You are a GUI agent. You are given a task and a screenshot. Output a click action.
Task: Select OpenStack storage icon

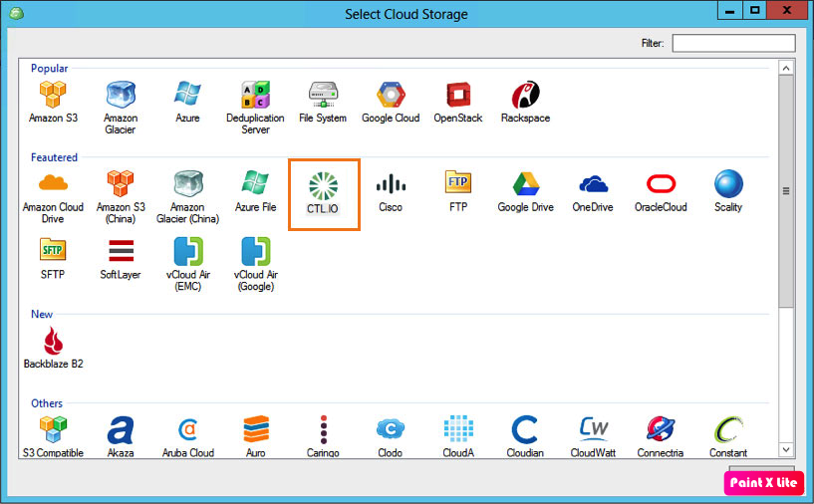(x=458, y=95)
